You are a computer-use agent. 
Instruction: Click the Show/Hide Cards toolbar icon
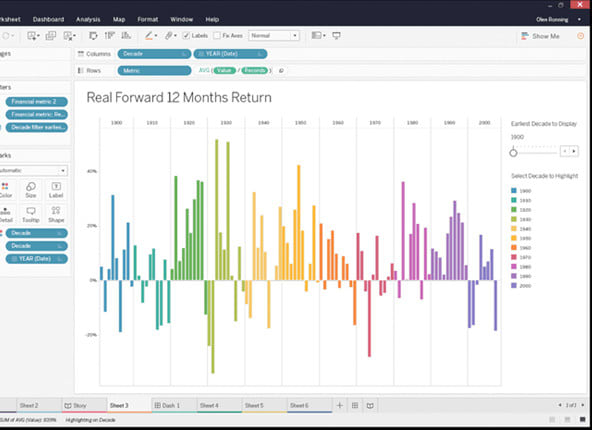pyautogui.click(x=316, y=35)
